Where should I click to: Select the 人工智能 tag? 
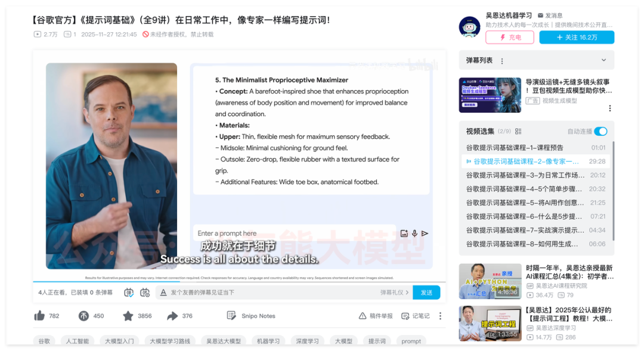pyautogui.click(x=79, y=341)
